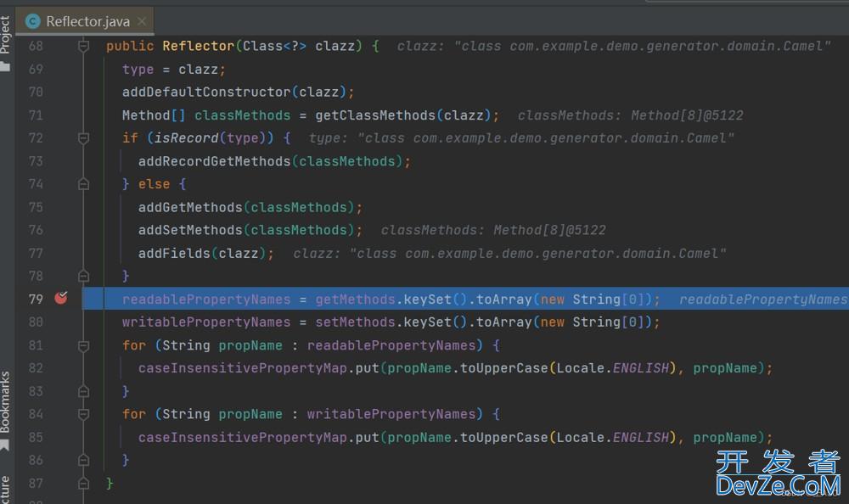The width and height of the screenshot is (849, 504).
Task: Collapse the Reflector constructor fold at line 68
Action: 83,46
